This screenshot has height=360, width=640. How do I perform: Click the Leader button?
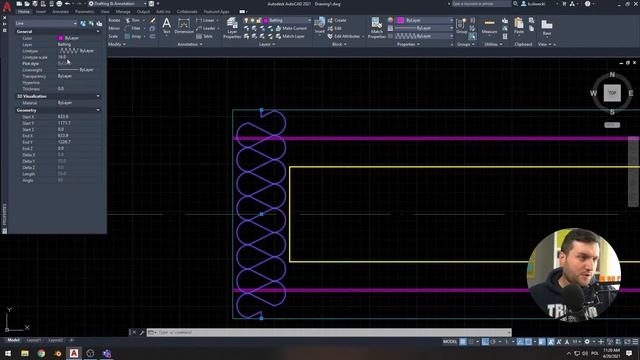(x=206, y=28)
